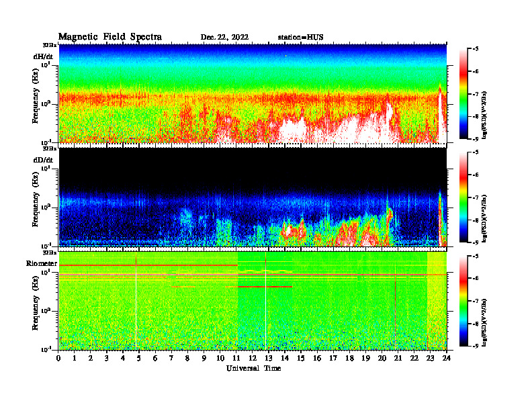This screenshot has height=411, width=532.
Task: Click the "-9" tick on dH/dt colorbar
Action: [475, 139]
